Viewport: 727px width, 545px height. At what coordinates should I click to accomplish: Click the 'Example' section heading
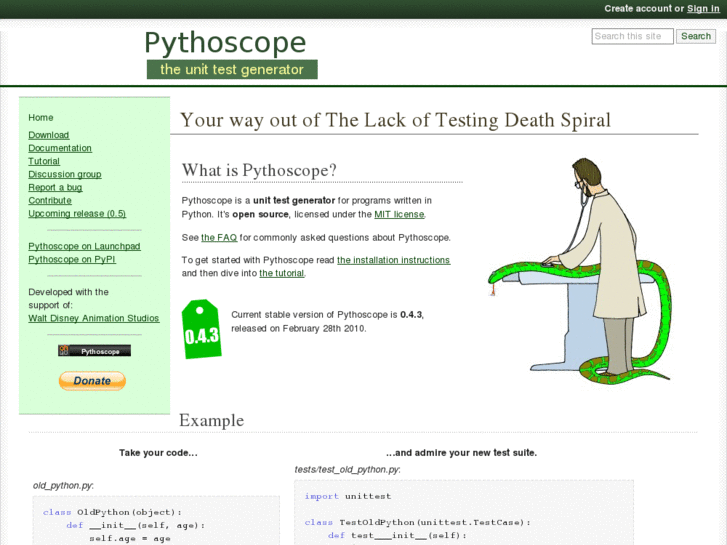[x=211, y=420]
